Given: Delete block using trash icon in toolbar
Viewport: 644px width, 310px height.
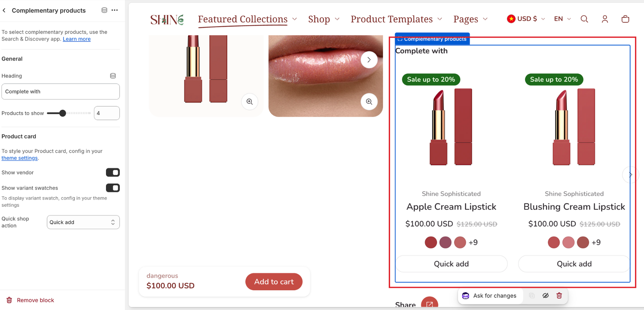Looking at the screenshot, I should [559, 296].
